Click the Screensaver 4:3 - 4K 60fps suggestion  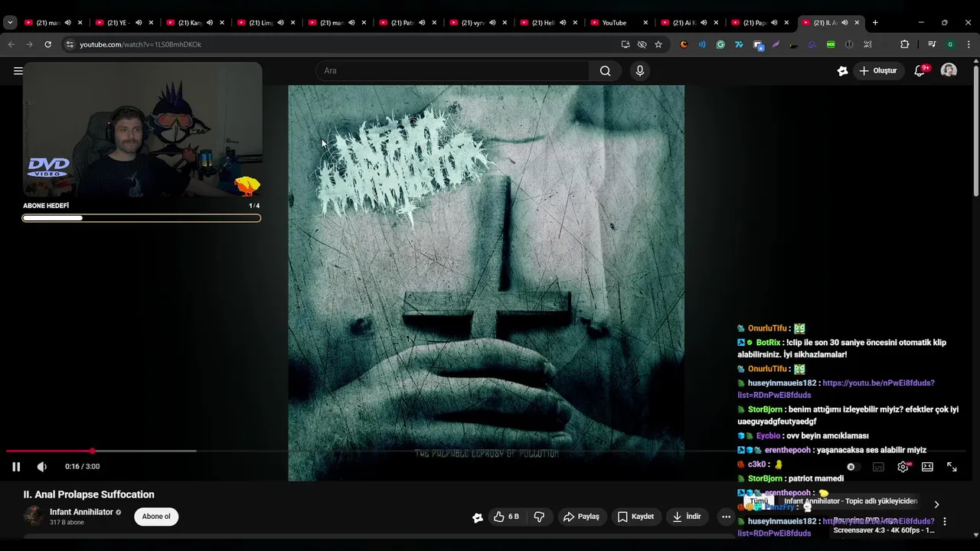point(884,530)
